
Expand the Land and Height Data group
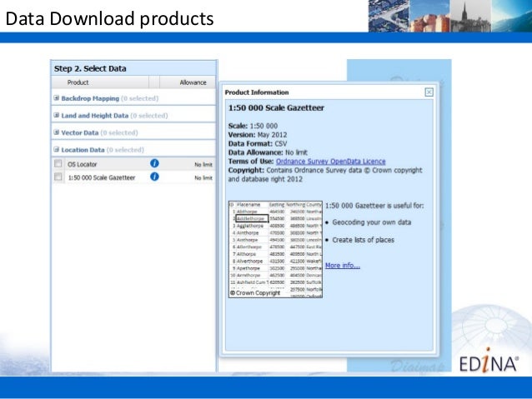point(57,115)
